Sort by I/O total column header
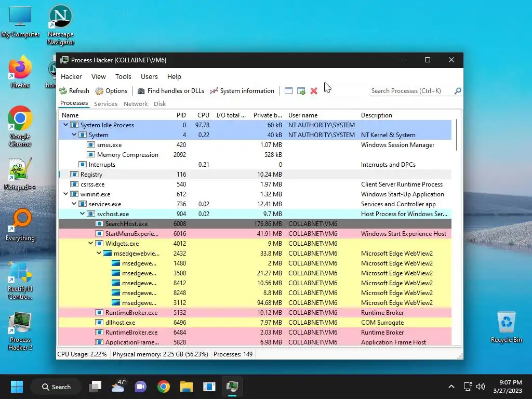 click(231, 115)
